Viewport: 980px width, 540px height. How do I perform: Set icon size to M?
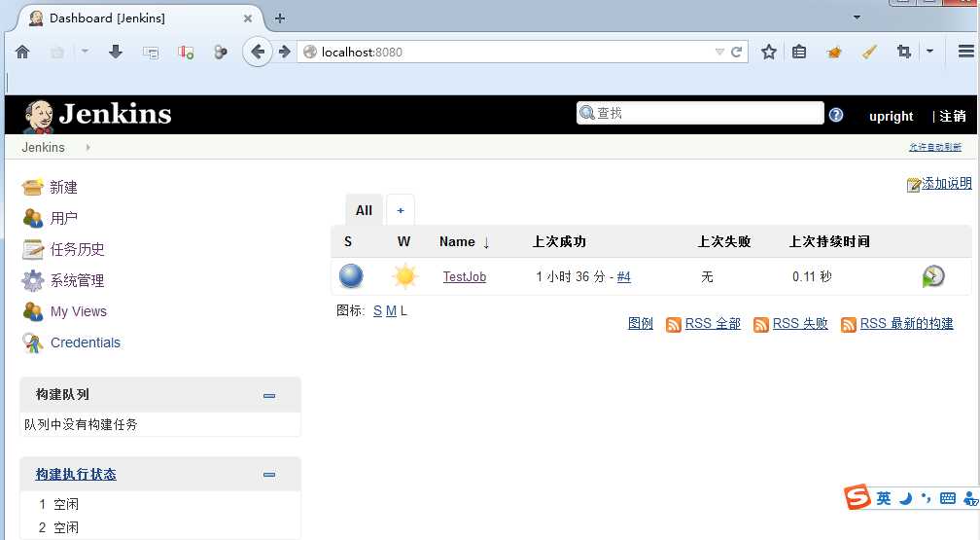[x=391, y=311]
